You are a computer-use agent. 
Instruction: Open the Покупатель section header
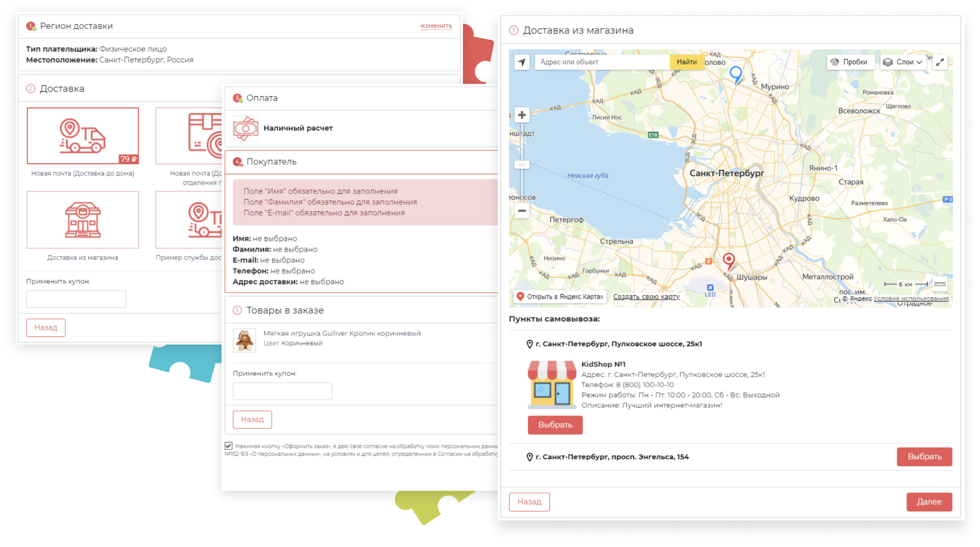(271, 162)
